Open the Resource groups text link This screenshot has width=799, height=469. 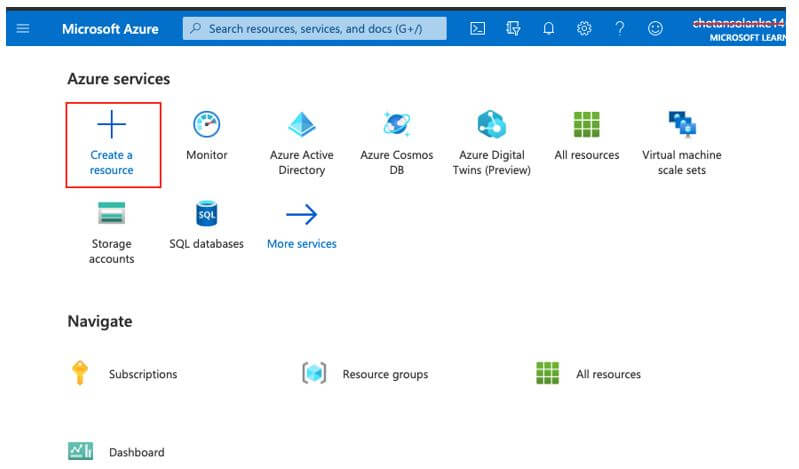(x=385, y=374)
